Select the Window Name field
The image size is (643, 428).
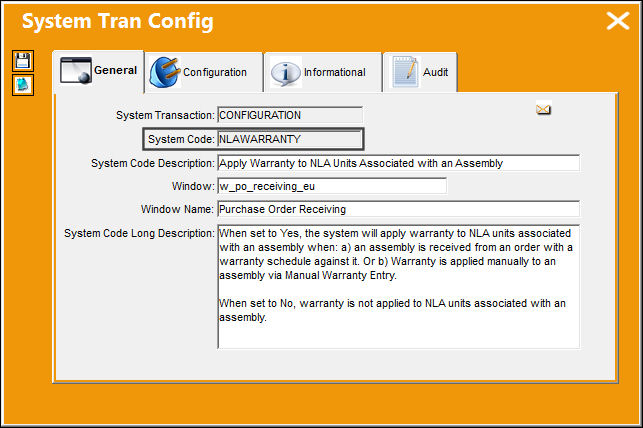click(398, 209)
